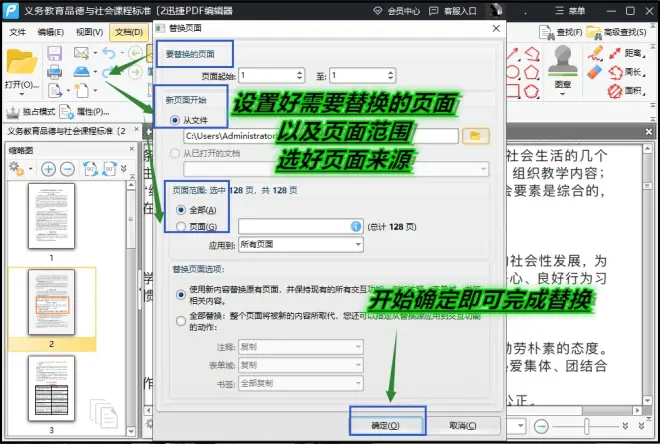Select the pencil drawing tool

(x=595, y=53)
